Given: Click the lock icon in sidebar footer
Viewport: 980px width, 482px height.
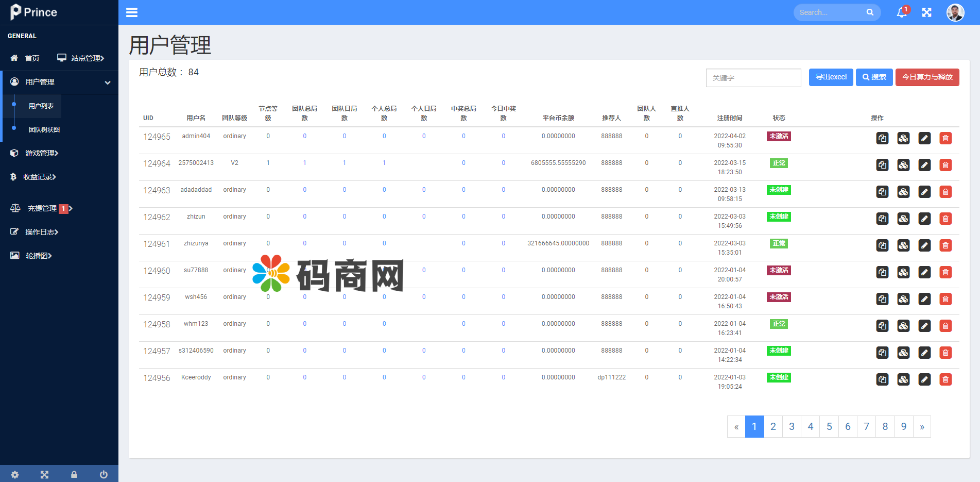Looking at the screenshot, I should pos(74,474).
